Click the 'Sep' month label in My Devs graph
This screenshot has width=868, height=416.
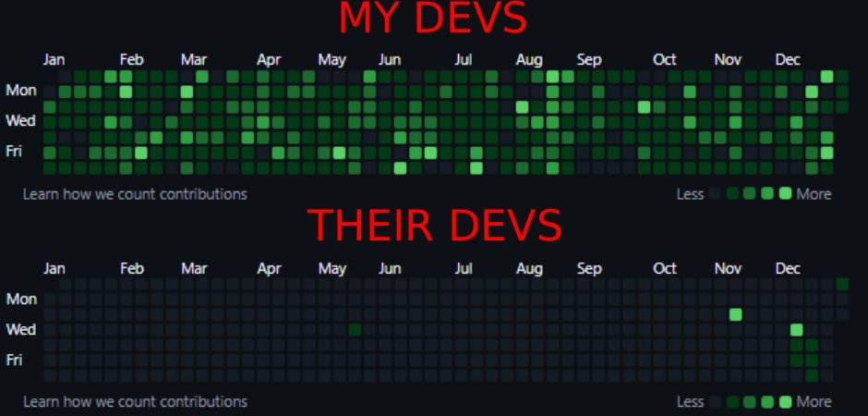coord(589,60)
